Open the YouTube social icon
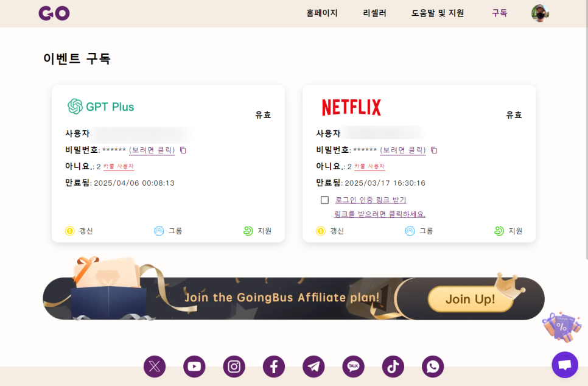 click(x=194, y=367)
